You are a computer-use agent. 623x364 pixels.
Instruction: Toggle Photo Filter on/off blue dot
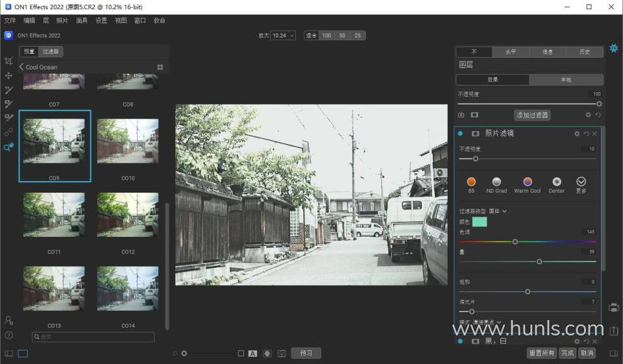tap(460, 134)
